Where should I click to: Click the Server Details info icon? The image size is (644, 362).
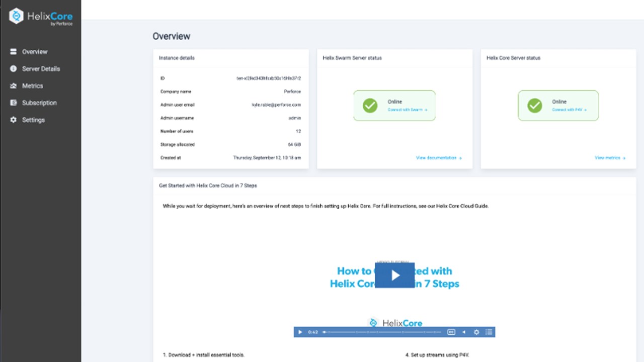click(14, 69)
